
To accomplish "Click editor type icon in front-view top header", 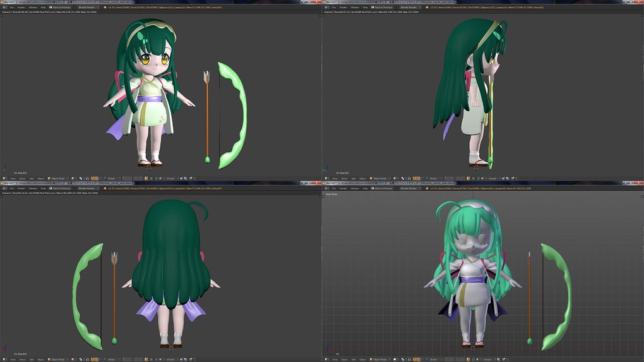I will tap(4, 8).
